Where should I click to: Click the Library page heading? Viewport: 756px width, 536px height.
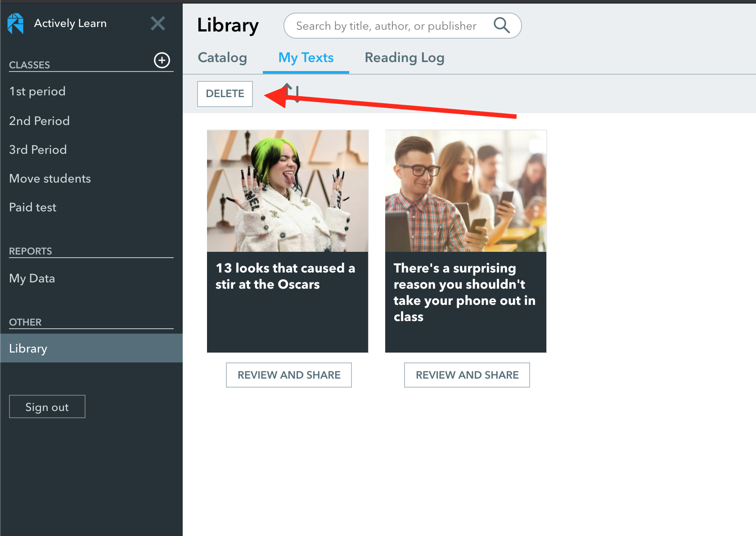click(x=228, y=26)
